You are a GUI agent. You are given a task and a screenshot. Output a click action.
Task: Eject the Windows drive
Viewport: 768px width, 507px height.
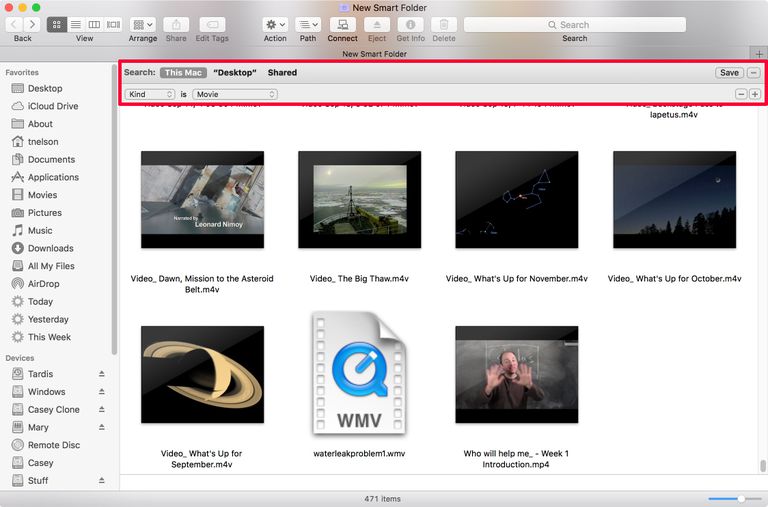(x=101, y=391)
